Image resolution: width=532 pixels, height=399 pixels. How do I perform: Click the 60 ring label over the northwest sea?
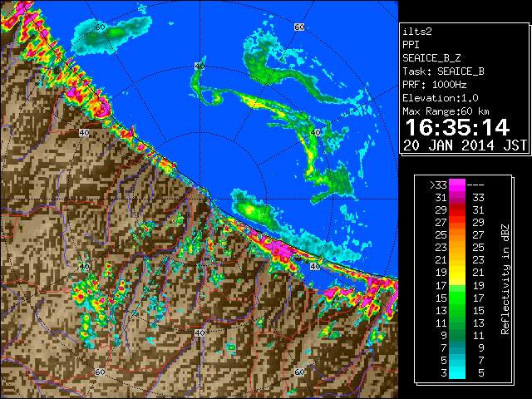100,27
